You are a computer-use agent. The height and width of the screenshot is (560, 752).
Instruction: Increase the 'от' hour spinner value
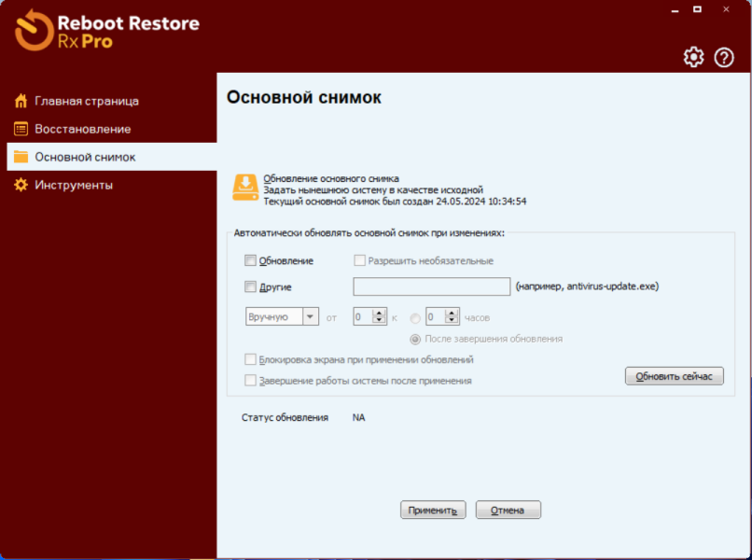pyautogui.click(x=379, y=313)
